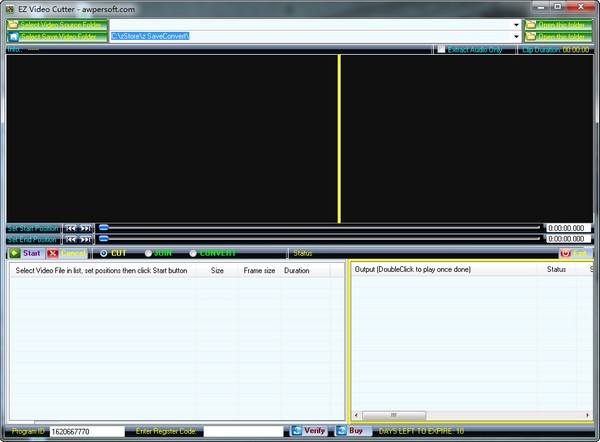The width and height of the screenshot is (600, 442).
Task: Open this folder for save path row
Action: click(558, 37)
